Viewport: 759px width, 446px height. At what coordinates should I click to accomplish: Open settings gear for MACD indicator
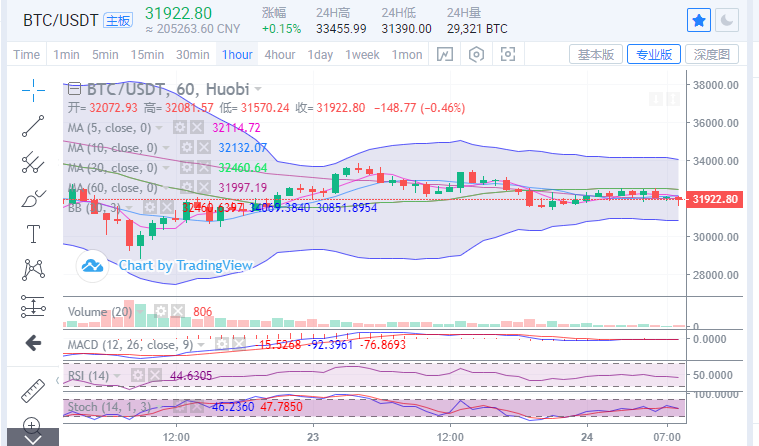(222, 344)
